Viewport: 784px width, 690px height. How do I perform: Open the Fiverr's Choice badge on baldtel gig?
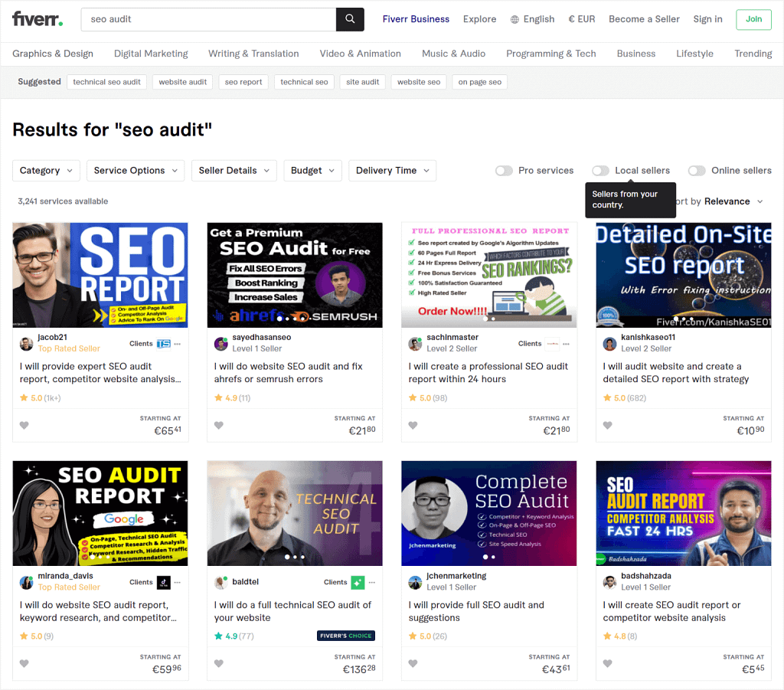(346, 636)
